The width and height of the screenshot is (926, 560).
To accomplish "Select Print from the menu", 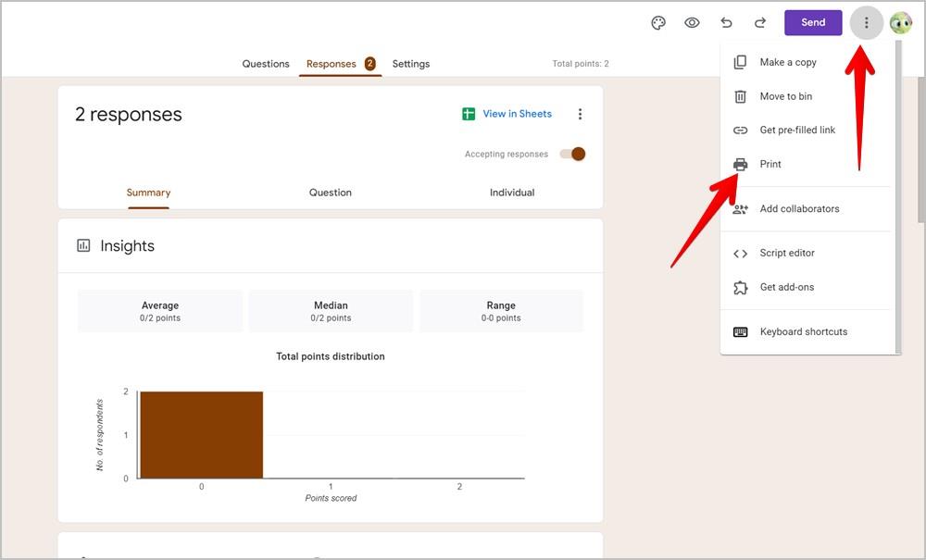I will [x=806, y=164].
